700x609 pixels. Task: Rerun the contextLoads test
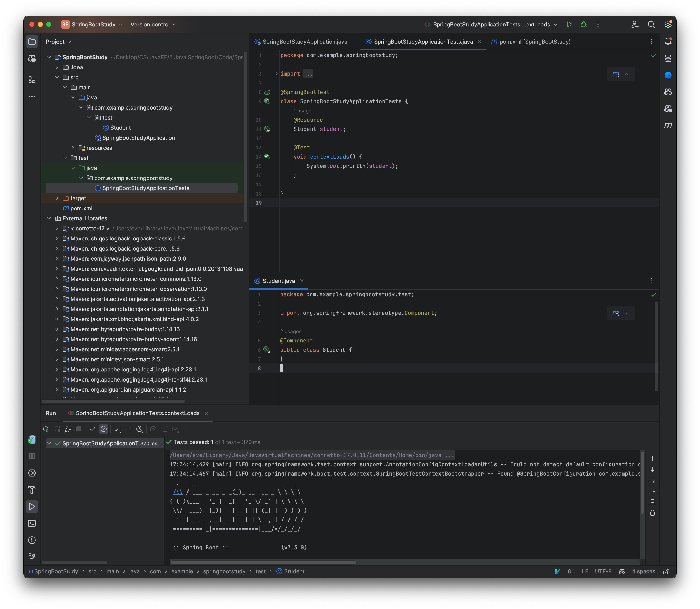click(46, 429)
